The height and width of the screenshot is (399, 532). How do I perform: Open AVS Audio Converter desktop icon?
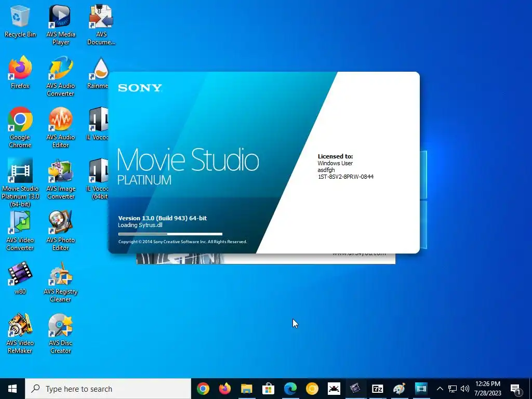[60, 77]
